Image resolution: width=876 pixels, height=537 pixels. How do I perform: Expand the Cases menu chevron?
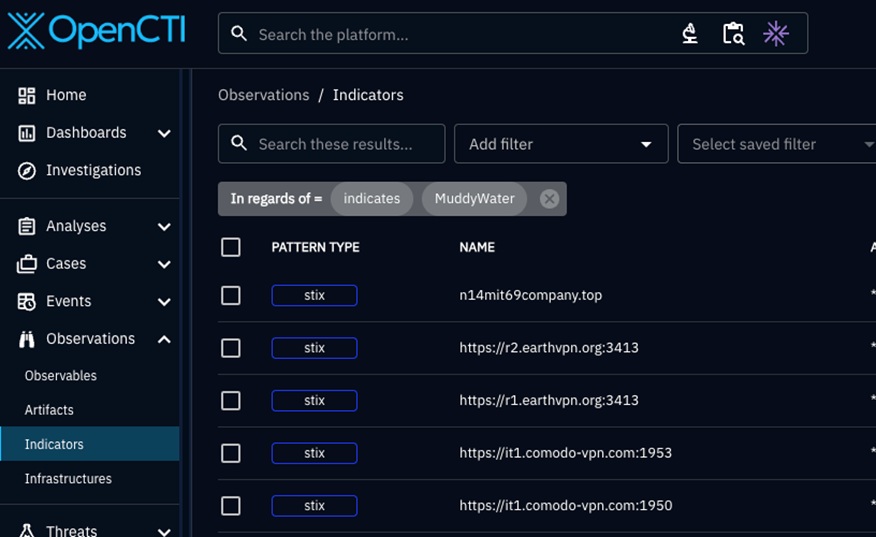tap(164, 264)
